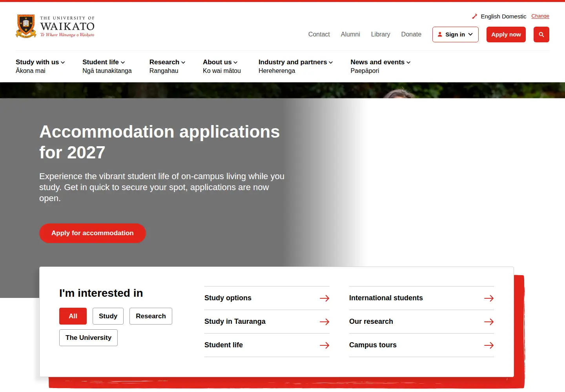Click the arrow icon beside Campus tours
Screen dimensions: 565x392
489,345
